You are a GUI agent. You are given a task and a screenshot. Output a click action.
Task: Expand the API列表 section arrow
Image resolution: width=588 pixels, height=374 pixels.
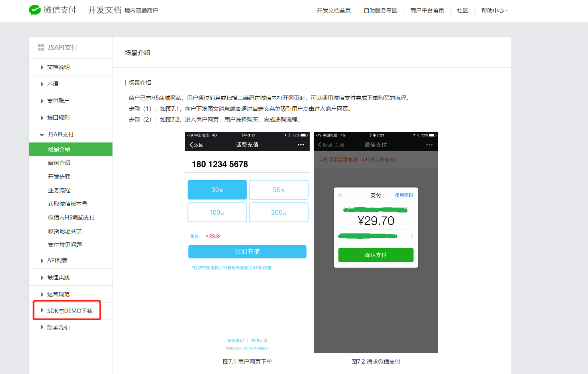coord(42,261)
